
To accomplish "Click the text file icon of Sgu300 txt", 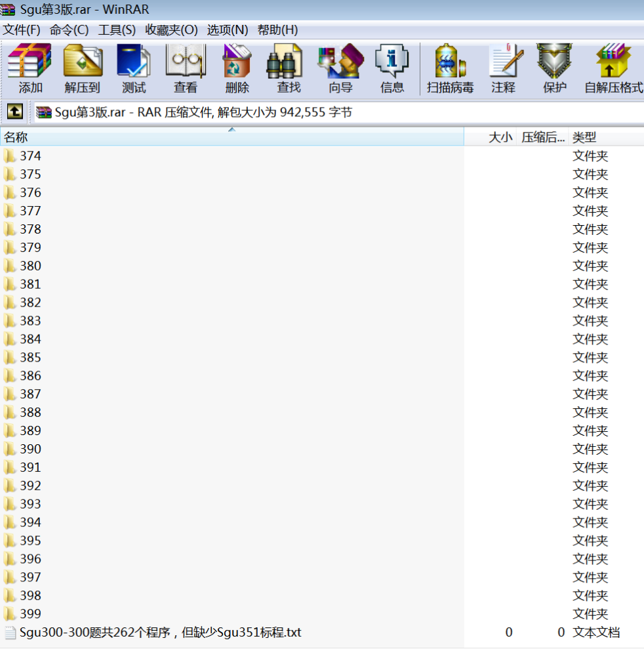I will pos(10,633).
